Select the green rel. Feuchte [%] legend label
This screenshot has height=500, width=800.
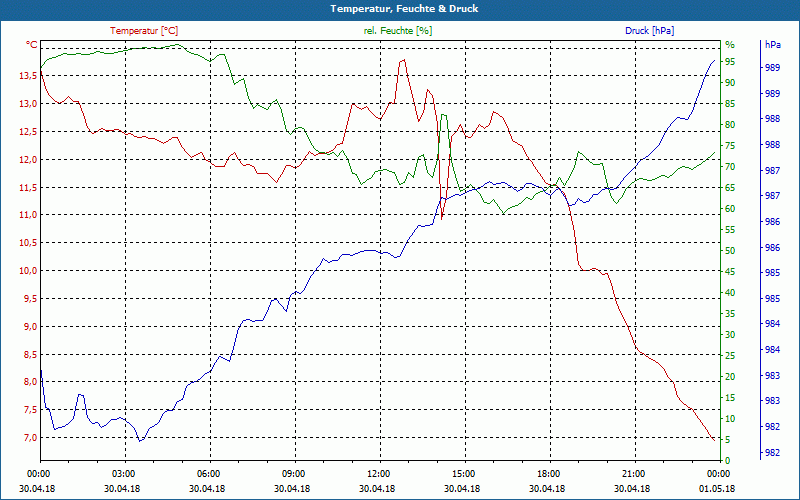pyautogui.click(x=397, y=31)
